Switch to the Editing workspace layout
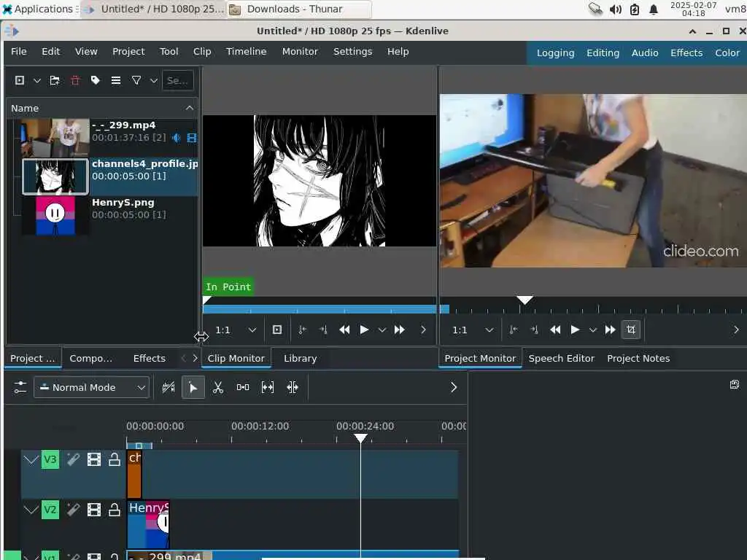This screenshot has width=747, height=560. coord(603,52)
